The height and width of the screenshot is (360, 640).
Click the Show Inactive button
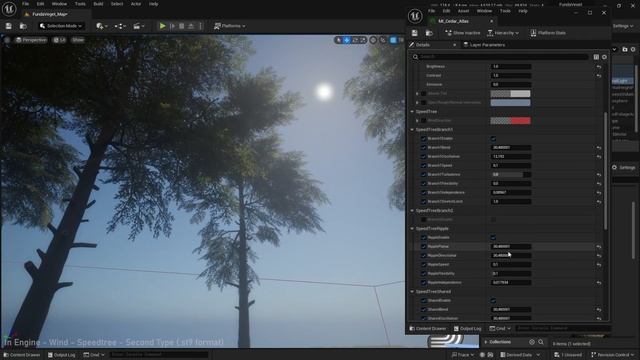click(x=462, y=33)
